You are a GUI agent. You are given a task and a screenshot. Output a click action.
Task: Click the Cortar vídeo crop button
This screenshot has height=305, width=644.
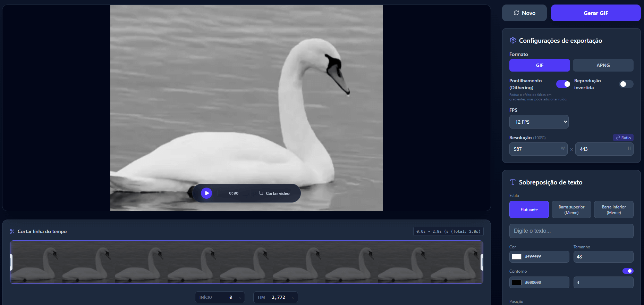click(x=274, y=193)
